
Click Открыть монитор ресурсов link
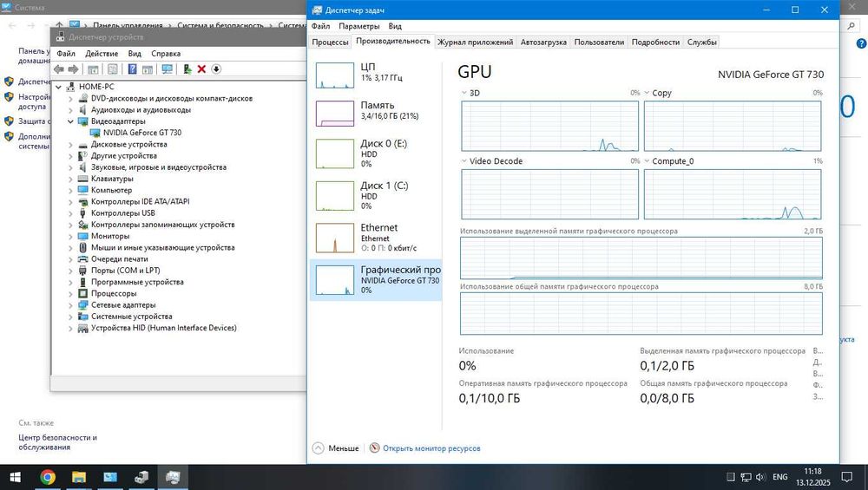[431, 448]
